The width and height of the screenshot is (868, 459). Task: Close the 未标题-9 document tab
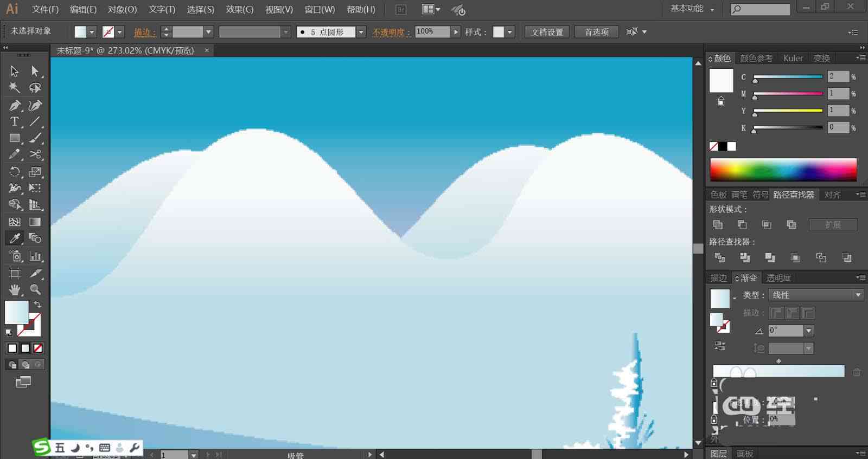(x=207, y=50)
